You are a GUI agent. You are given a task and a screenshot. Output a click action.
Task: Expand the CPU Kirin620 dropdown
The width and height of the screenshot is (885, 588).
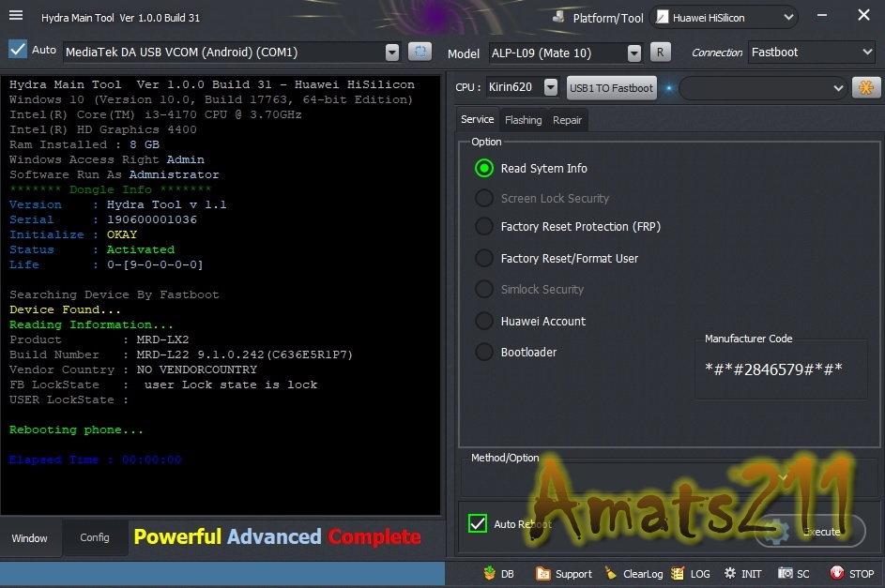[x=551, y=87]
